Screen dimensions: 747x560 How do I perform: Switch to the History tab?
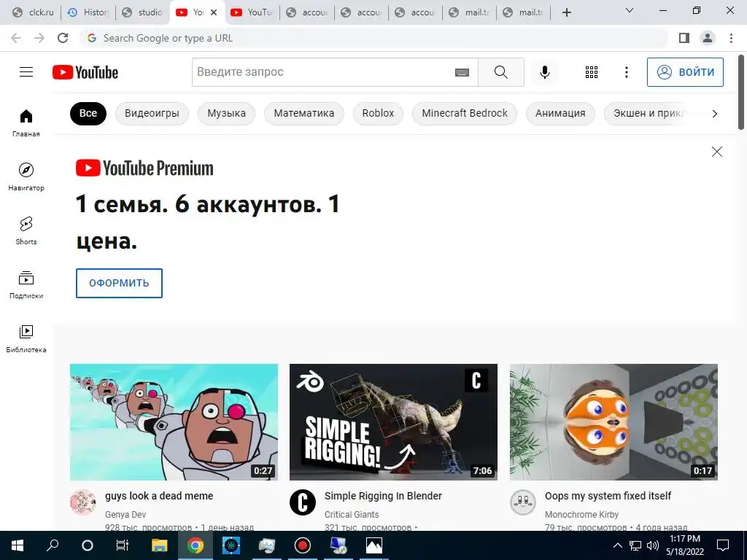coord(88,13)
